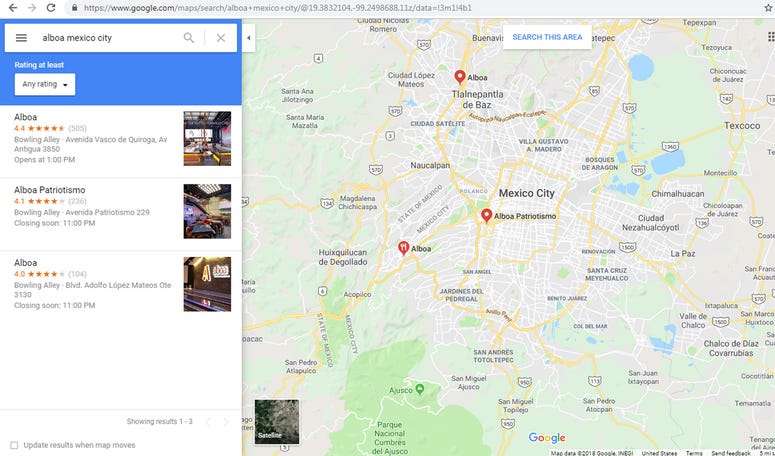The image size is (775, 456).
Task: Click the Alboa restaurant pin near Huixquilucan
Action: 403,248
